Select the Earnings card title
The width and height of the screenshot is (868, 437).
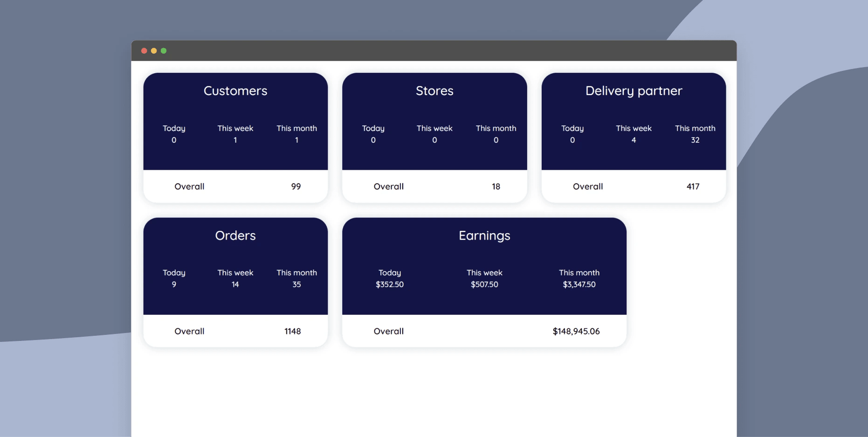(484, 236)
